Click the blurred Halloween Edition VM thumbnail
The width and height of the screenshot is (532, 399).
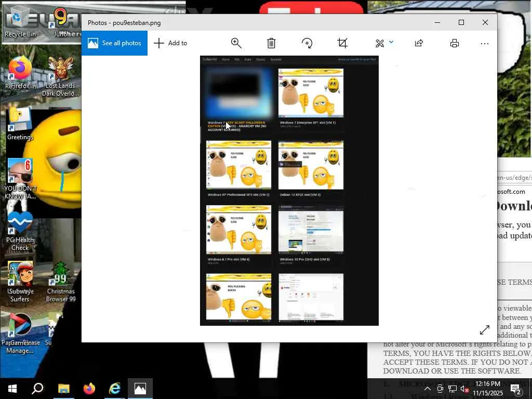pos(238,93)
